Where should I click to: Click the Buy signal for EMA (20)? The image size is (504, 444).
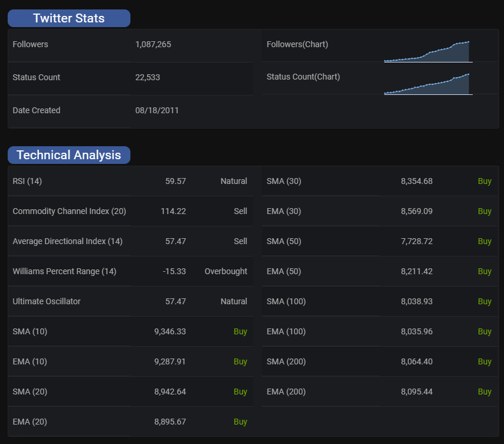[x=240, y=422]
